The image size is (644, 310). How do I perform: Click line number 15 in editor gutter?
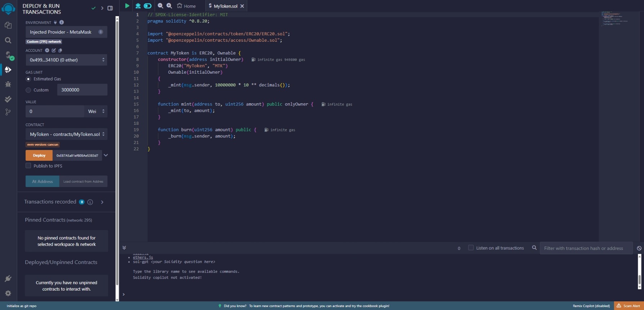[x=136, y=104]
